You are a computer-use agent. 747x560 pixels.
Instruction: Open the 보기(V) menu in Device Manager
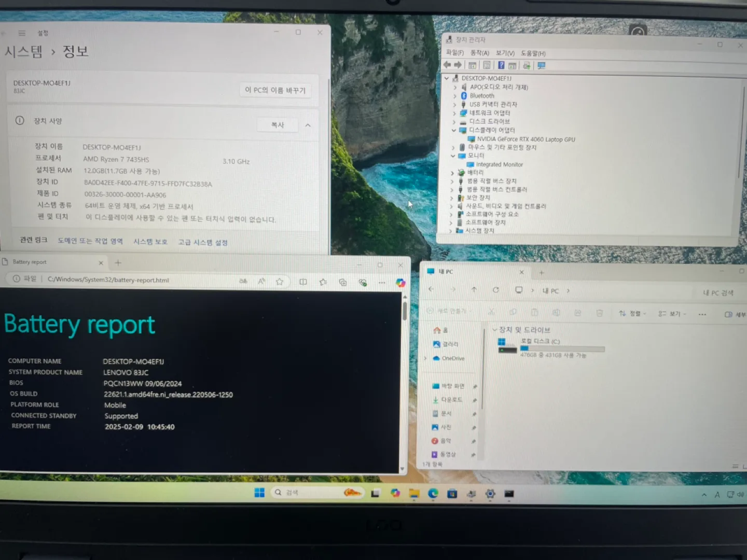click(505, 53)
